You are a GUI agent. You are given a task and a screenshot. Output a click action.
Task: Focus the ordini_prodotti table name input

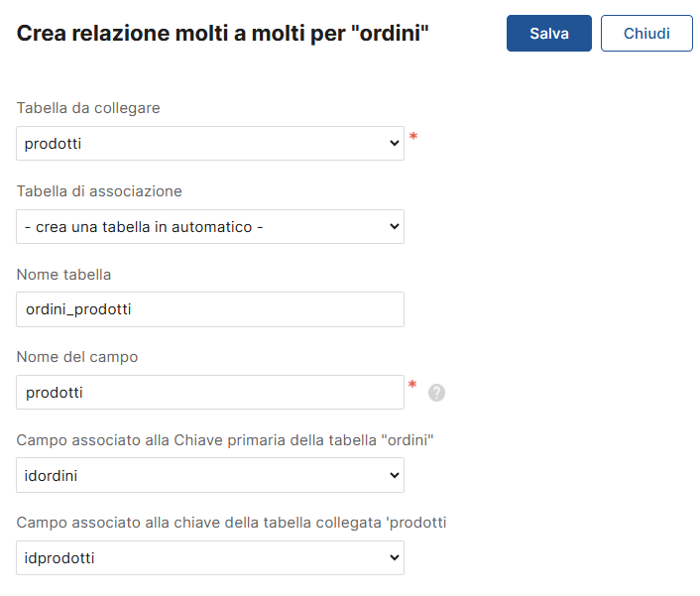[x=210, y=309]
